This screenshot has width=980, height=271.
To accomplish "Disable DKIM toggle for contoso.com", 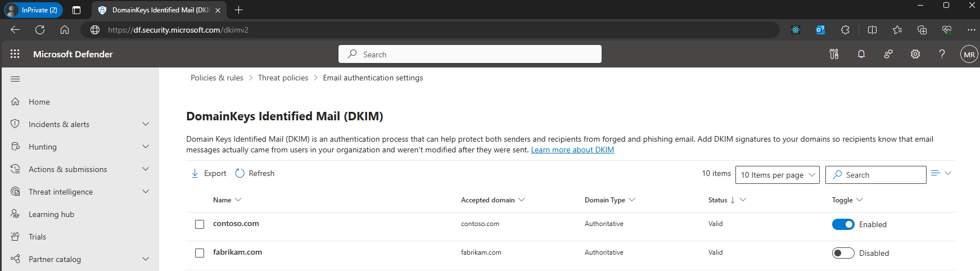I will pos(843,224).
